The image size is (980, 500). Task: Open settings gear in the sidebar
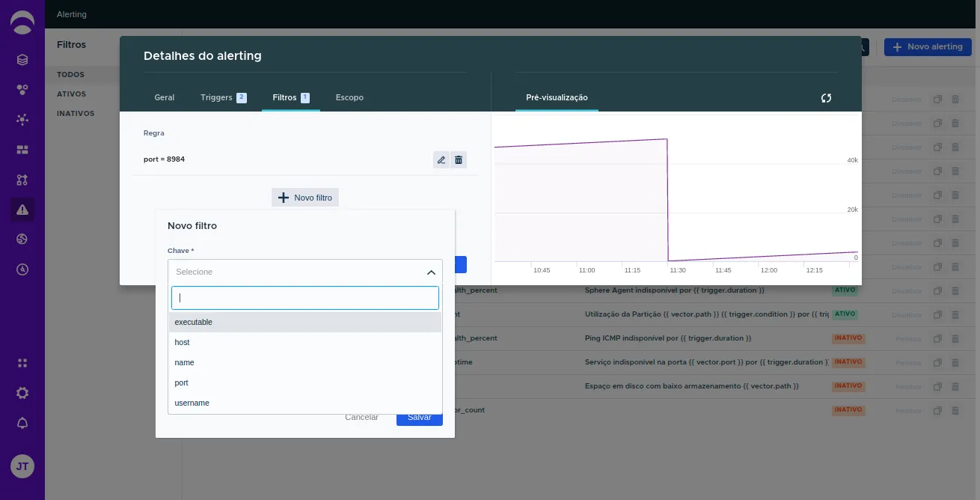coord(22,393)
